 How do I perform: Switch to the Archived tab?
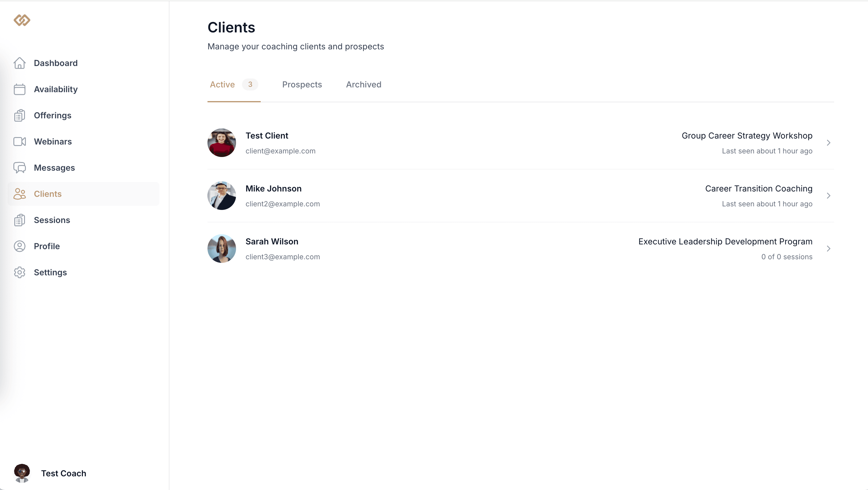pos(364,84)
